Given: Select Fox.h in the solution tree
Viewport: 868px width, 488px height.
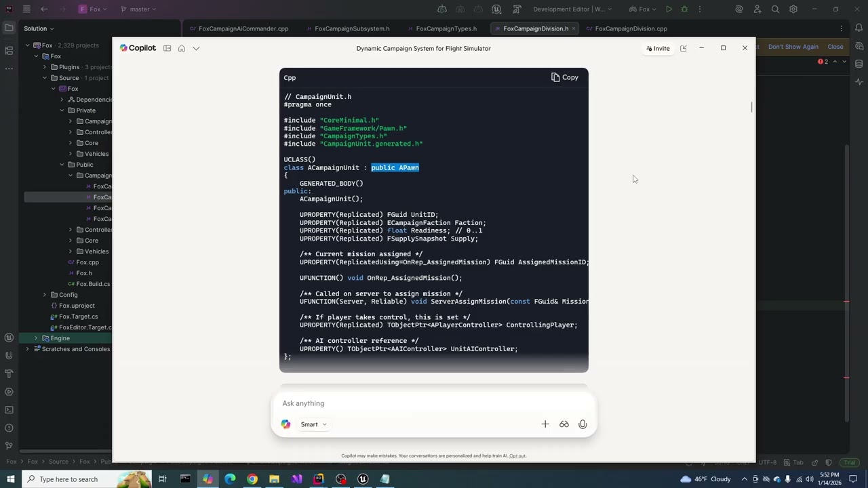Looking at the screenshot, I should [x=80, y=273].
